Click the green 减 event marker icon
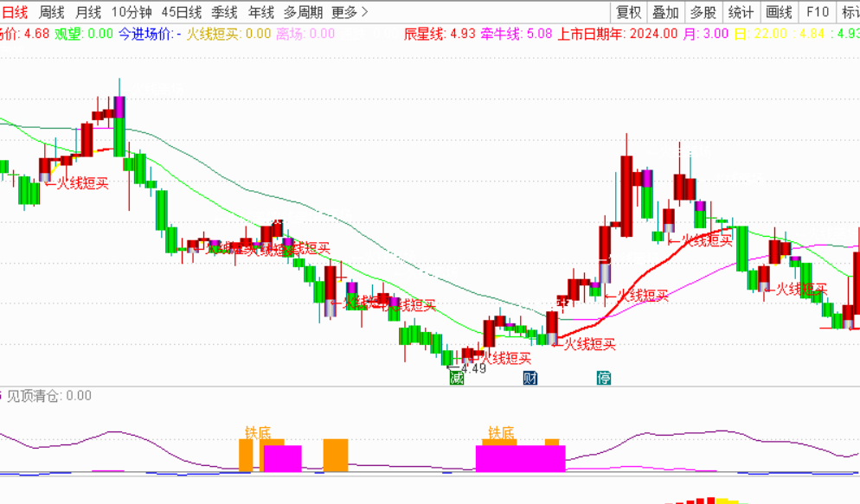The image size is (860, 504). [x=456, y=378]
